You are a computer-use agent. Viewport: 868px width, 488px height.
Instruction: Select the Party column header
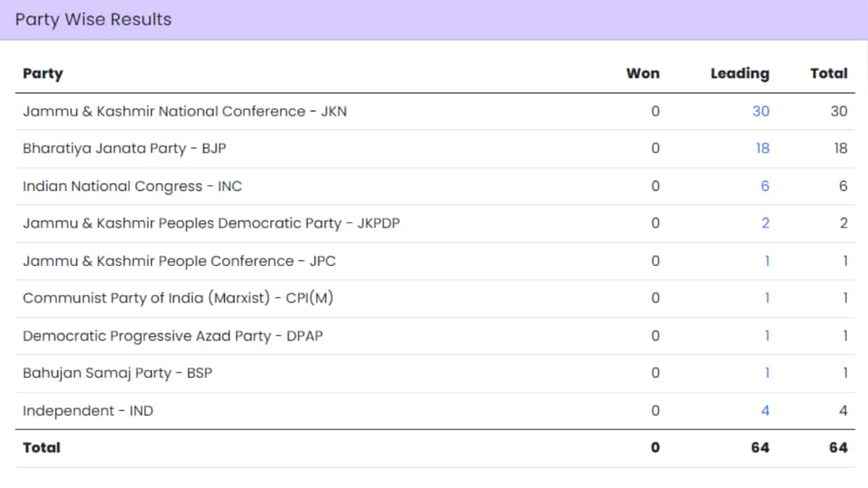[43, 74]
